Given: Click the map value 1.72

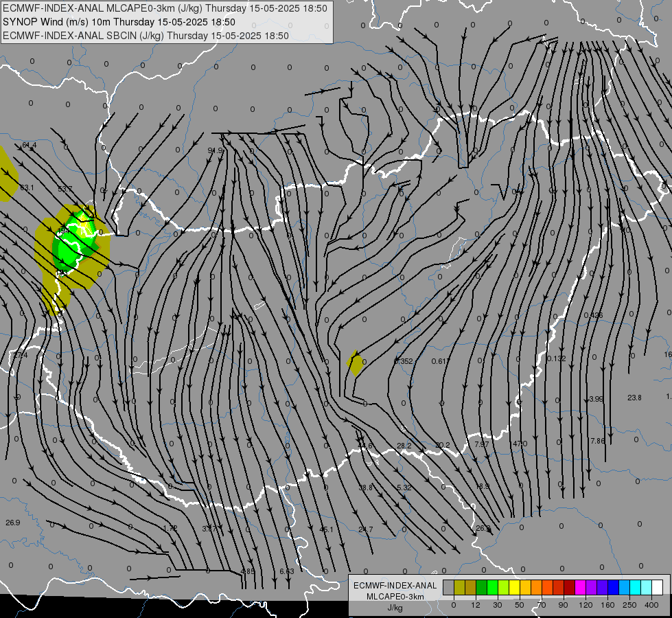Looking at the screenshot, I should [x=170, y=528].
